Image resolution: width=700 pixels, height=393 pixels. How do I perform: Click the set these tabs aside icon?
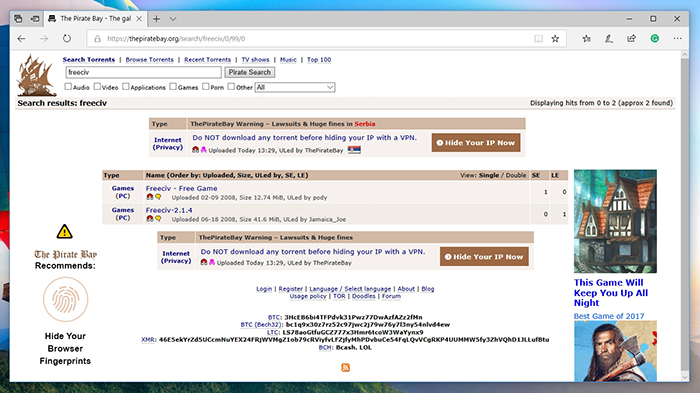click(35, 19)
